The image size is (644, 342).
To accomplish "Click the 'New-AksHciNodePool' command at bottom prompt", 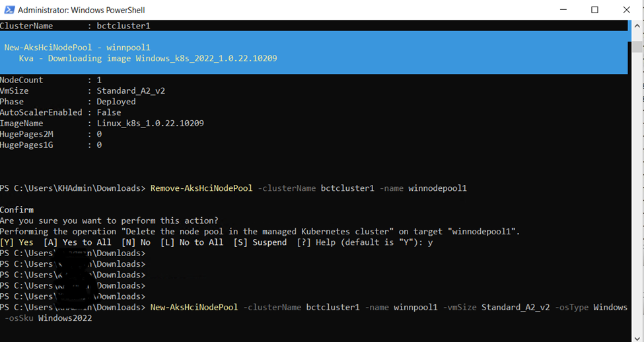I will 194,307.
